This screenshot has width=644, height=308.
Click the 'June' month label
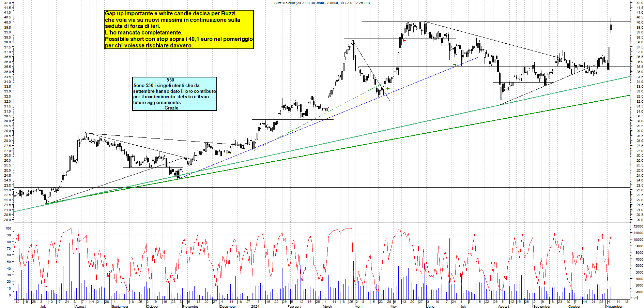431,306
